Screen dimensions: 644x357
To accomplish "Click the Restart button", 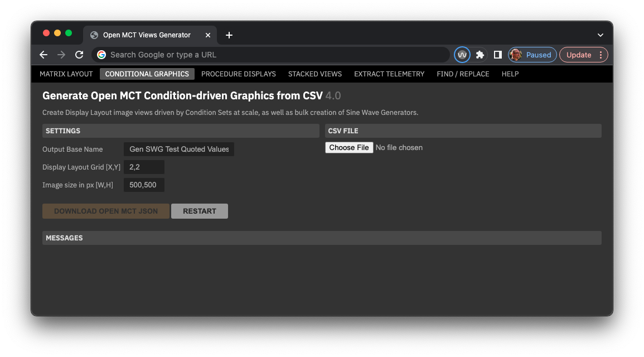I will 200,211.
